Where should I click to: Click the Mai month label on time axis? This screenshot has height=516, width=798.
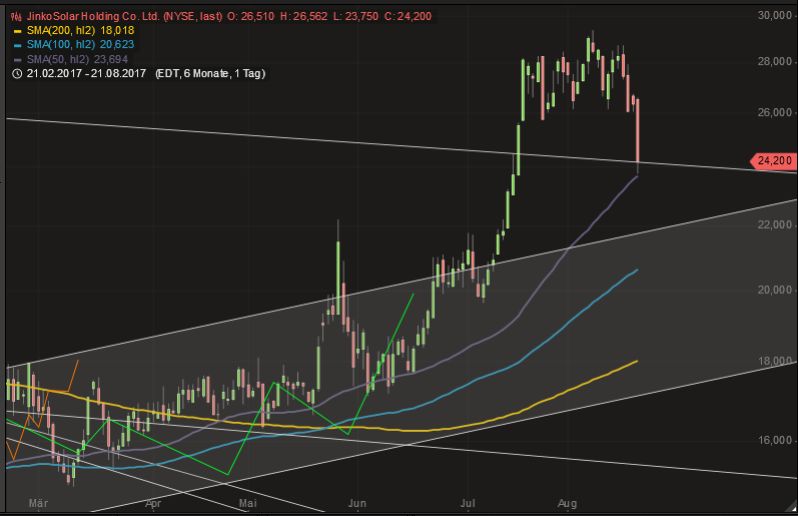tap(248, 503)
